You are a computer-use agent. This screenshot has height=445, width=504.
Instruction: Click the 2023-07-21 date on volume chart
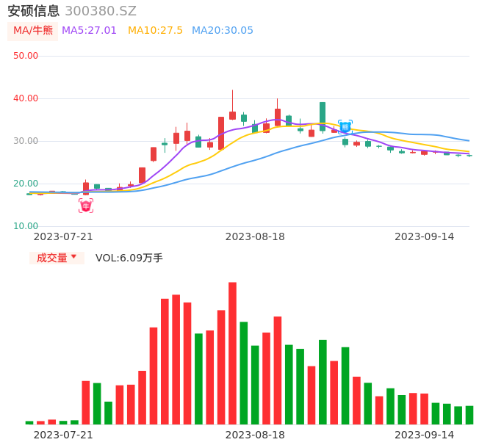coord(63,435)
